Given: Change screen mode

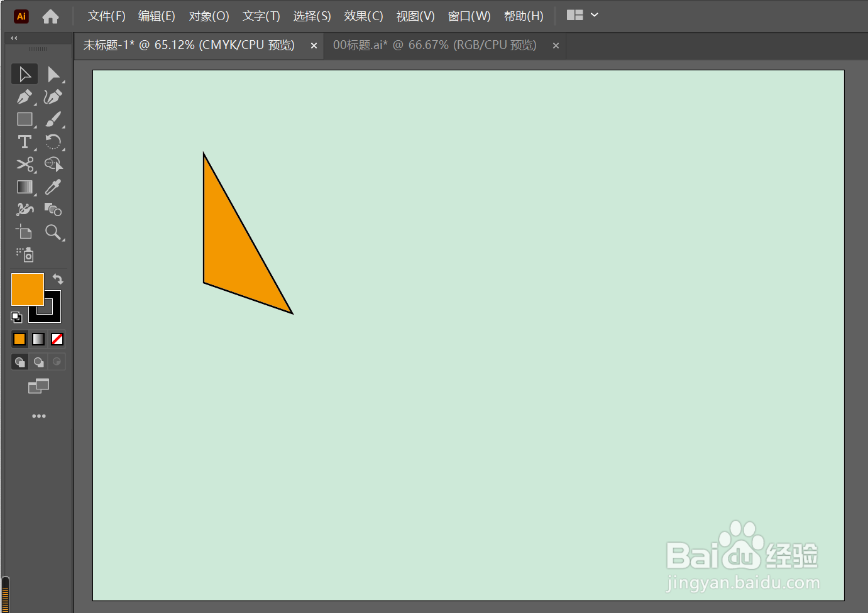Looking at the screenshot, I should point(38,386).
